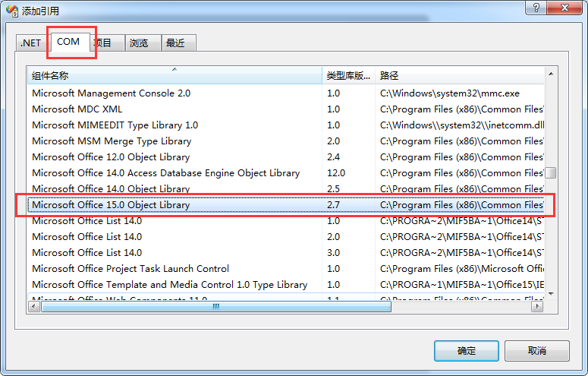
Task: Click version 2.5 cell
Action: point(333,188)
